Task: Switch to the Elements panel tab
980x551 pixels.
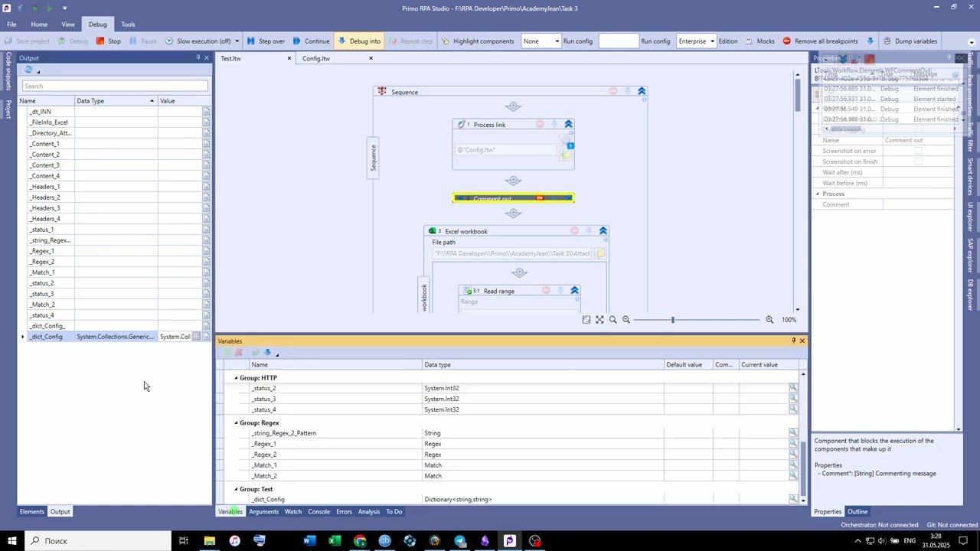Action: (31, 512)
